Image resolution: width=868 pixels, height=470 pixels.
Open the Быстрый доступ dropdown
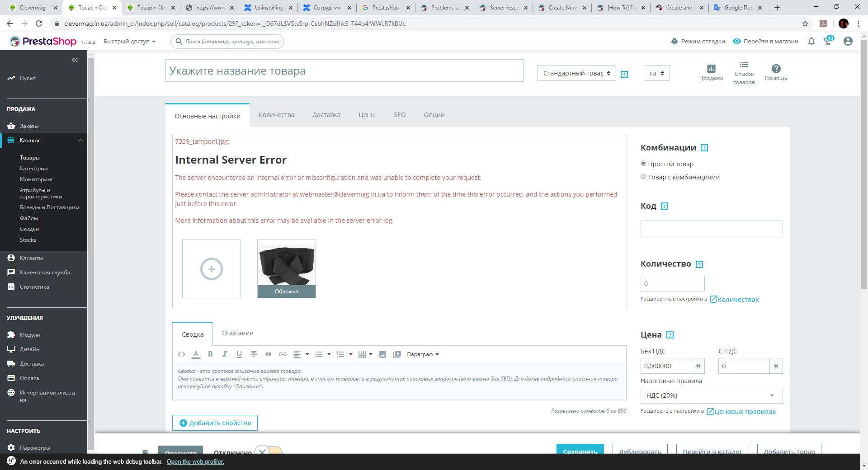tap(129, 42)
